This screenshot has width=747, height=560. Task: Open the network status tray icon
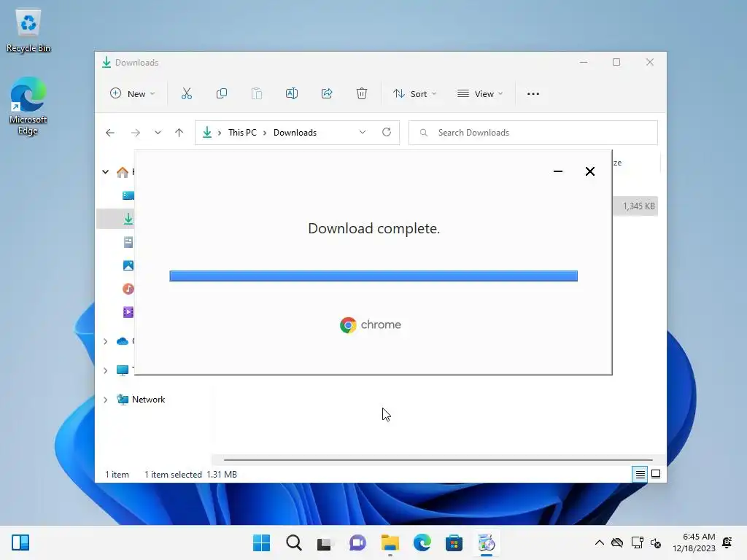click(x=637, y=542)
